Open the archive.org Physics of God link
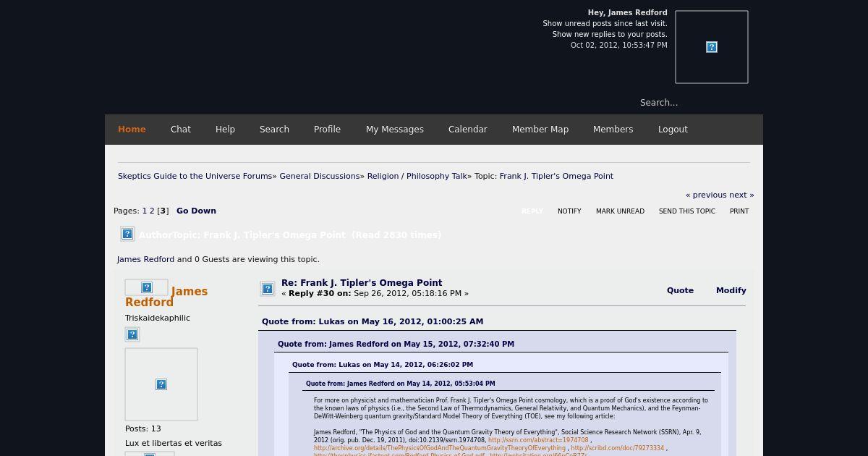 (440, 448)
